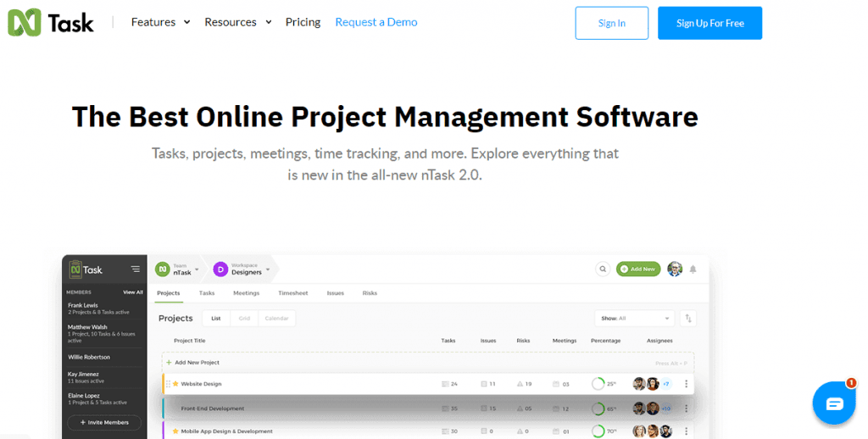This screenshot has width=868, height=439.
Task: Click the star next to Website Design
Action: [x=175, y=384]
